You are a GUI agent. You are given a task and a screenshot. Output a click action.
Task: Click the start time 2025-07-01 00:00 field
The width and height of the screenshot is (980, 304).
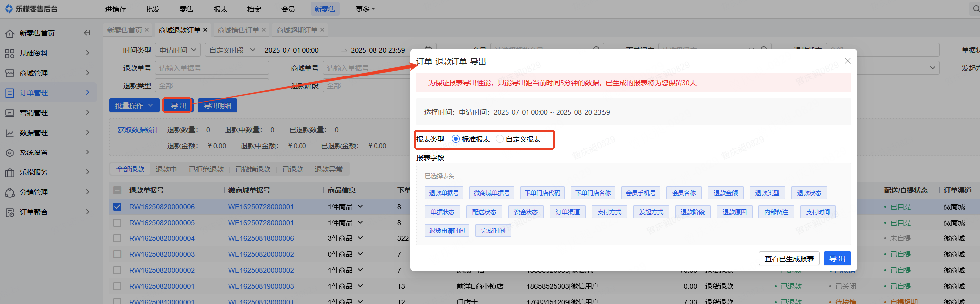tap(292, 50)
